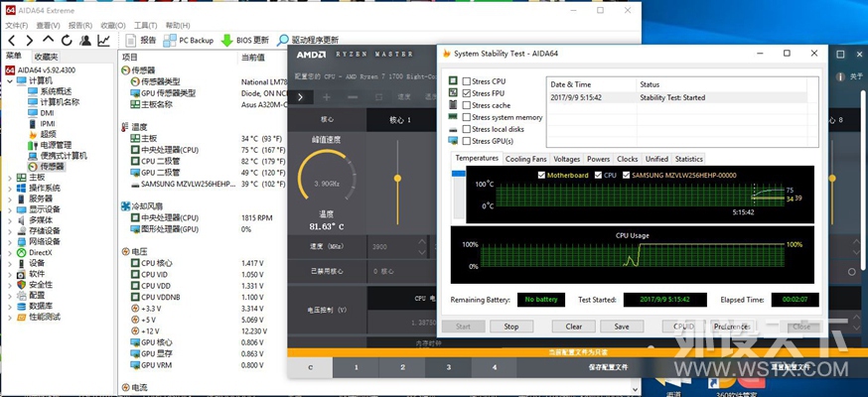Switch to the Clocks tab
This screenshot has height=397, width=868.
(628, 159)
